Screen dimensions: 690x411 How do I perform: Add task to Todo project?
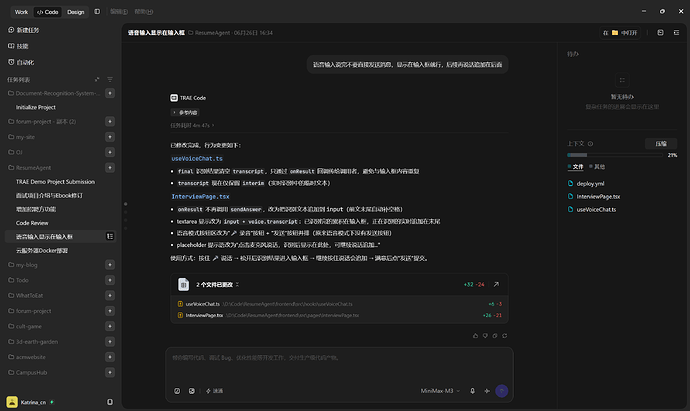110,280
